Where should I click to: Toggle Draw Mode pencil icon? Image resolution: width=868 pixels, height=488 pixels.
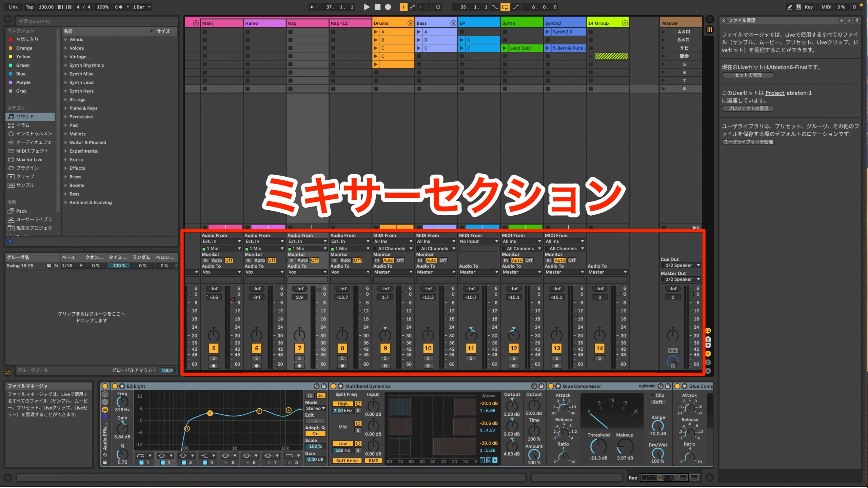790,7
